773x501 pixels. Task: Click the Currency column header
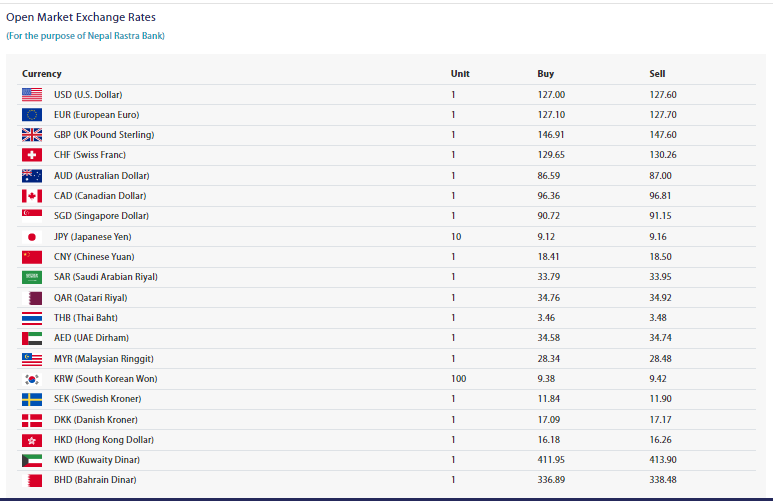click(42, 74)
